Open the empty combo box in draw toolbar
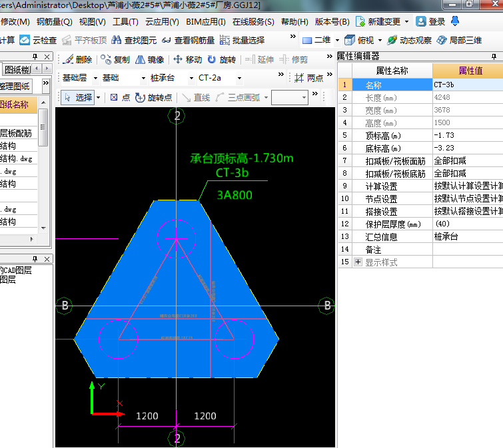This screenshot has height=448, width=503. 290,97
